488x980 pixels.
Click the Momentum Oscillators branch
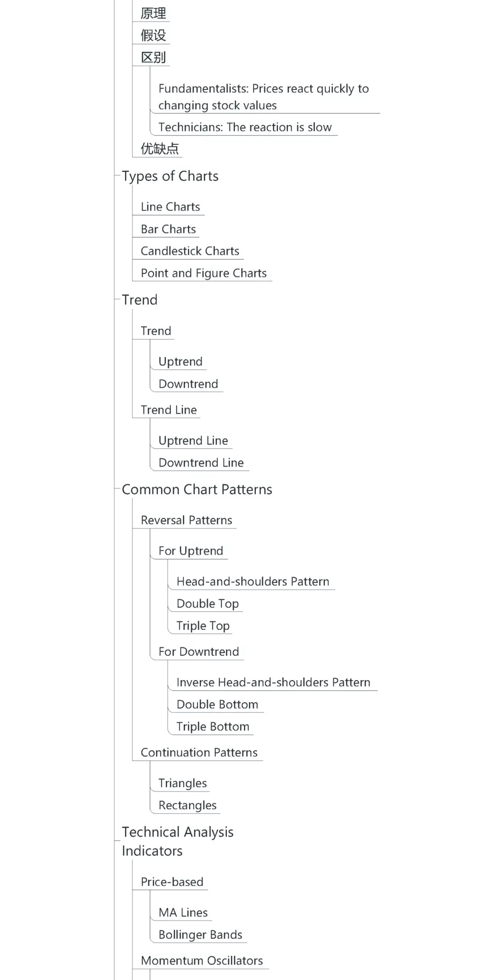click(202, 961)
